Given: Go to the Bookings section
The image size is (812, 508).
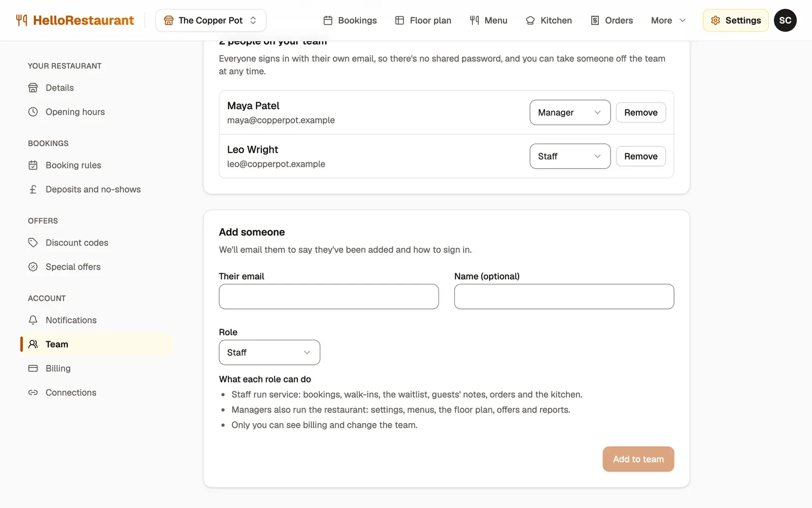Looking at the screenshot, I should [x=350, y=20].
